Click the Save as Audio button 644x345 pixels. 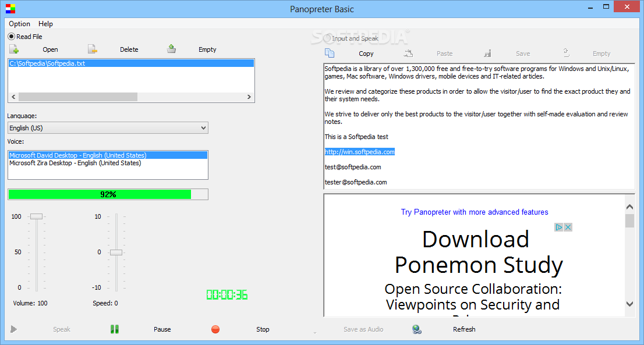[x=363, y=329]
